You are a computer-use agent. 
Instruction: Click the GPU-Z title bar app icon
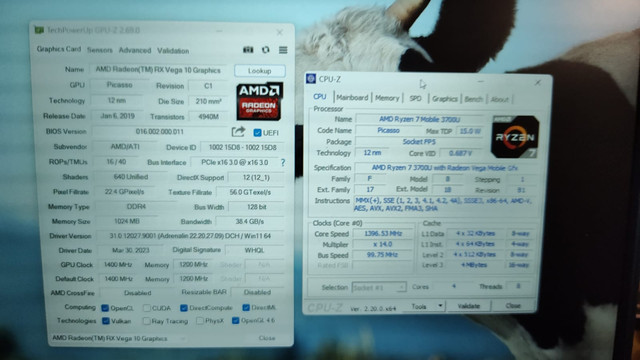[x=39, y=30]
